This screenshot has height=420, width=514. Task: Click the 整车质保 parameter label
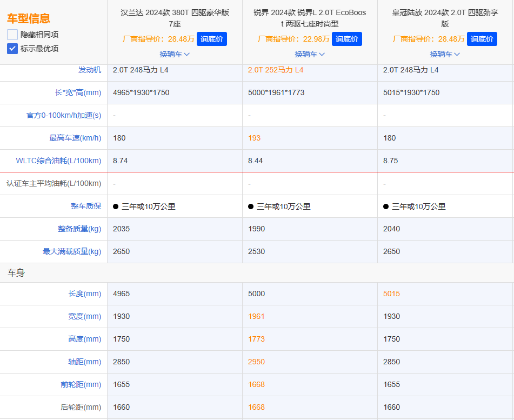pos(86,206)
